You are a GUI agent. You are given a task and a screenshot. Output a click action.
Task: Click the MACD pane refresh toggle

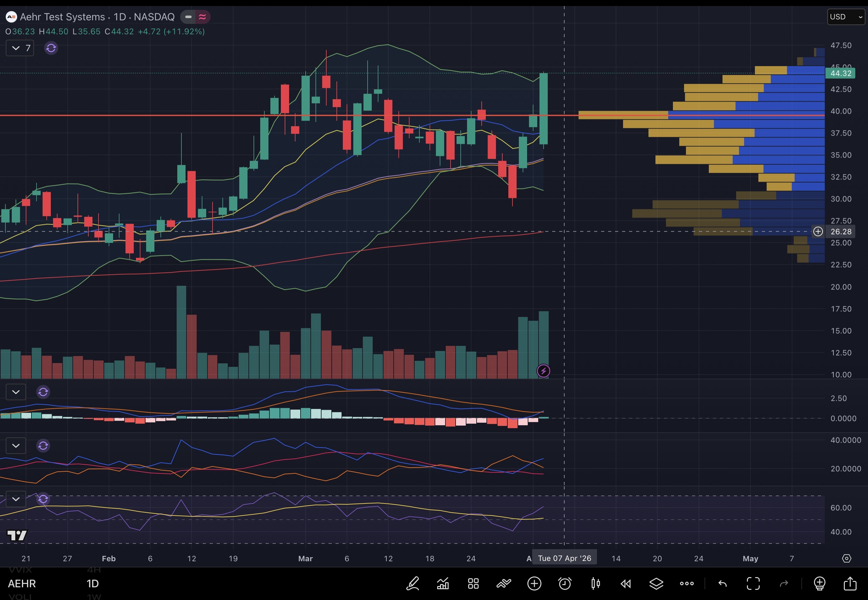tap(43, 392)
